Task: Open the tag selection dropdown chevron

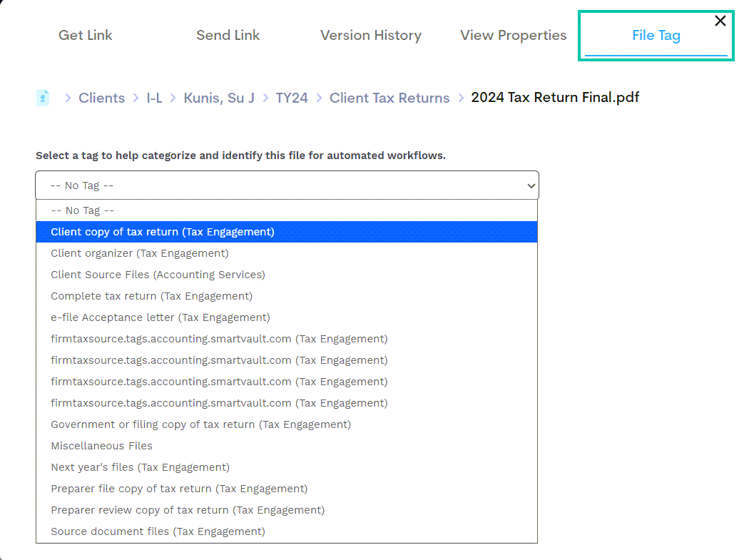Action: tap(531, 185)
